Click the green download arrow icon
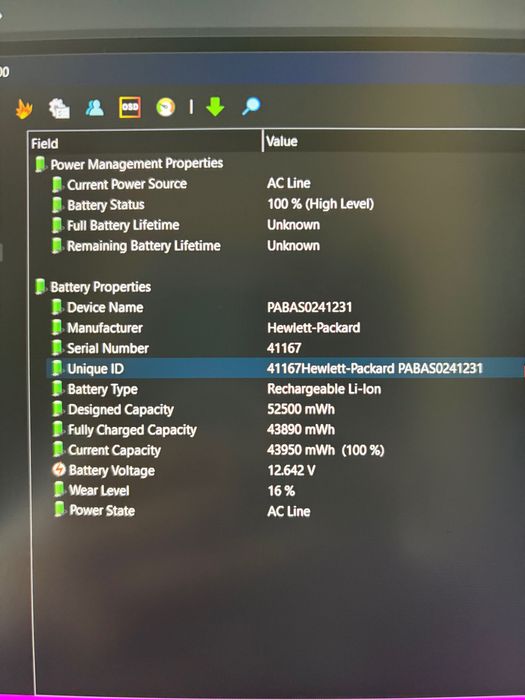525x700 pixels. point(215,107)
